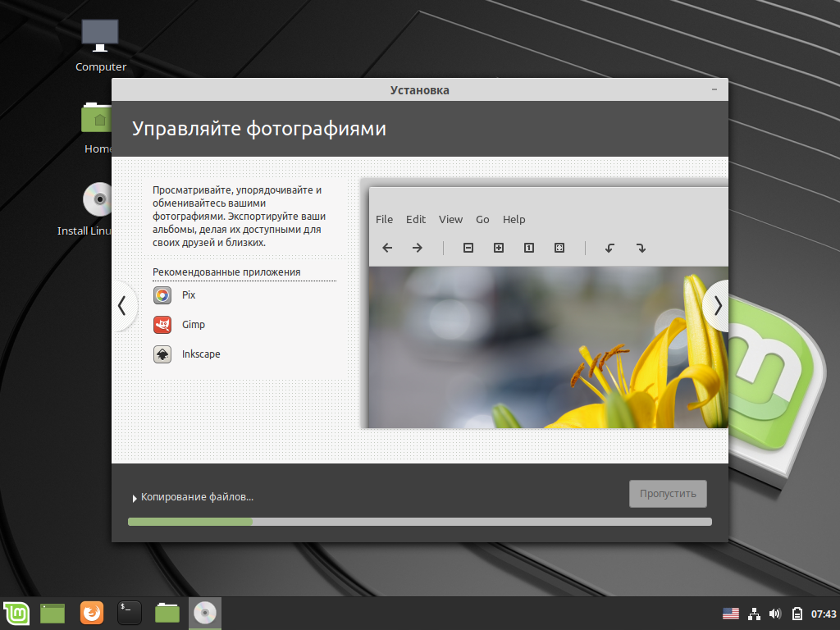840x630 pixels.
Task: Minimize the Установка window
Action: click(x=714, y=89)
